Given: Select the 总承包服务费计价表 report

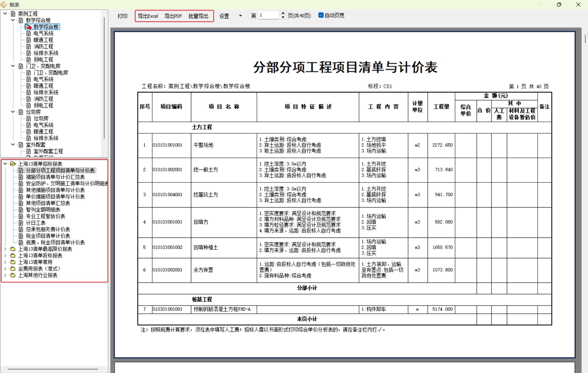Looking at the screenshot, I should (48, 229).
